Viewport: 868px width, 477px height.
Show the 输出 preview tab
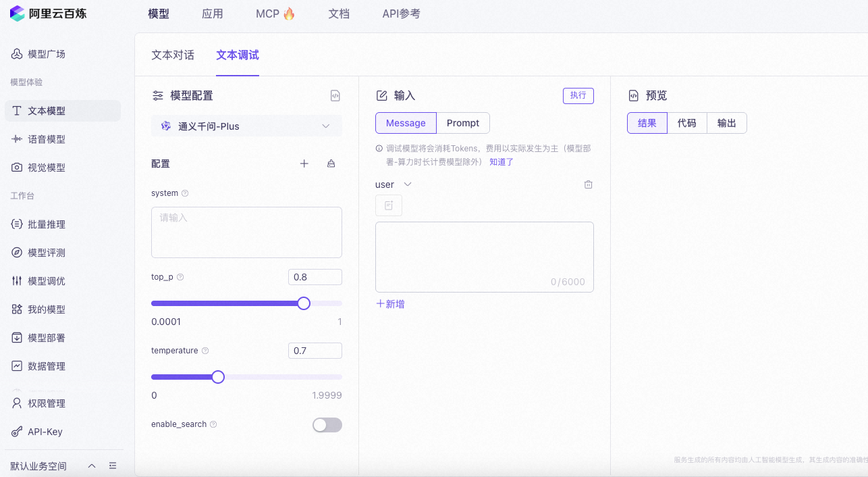tap(727, 123)
